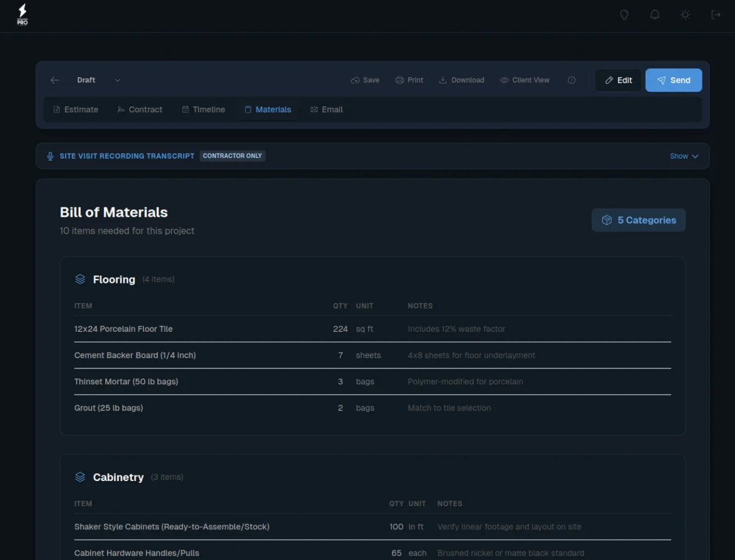Save the draft document
This screenshot has width=735, height=560.
point(365,80)
